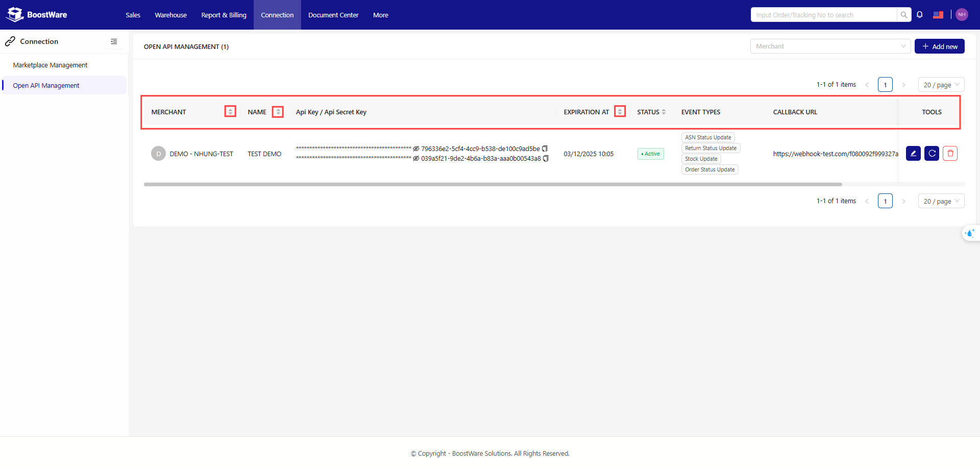Click the search magnifier icon
Screen dimensions: 980x469
[x=904, y=15]
